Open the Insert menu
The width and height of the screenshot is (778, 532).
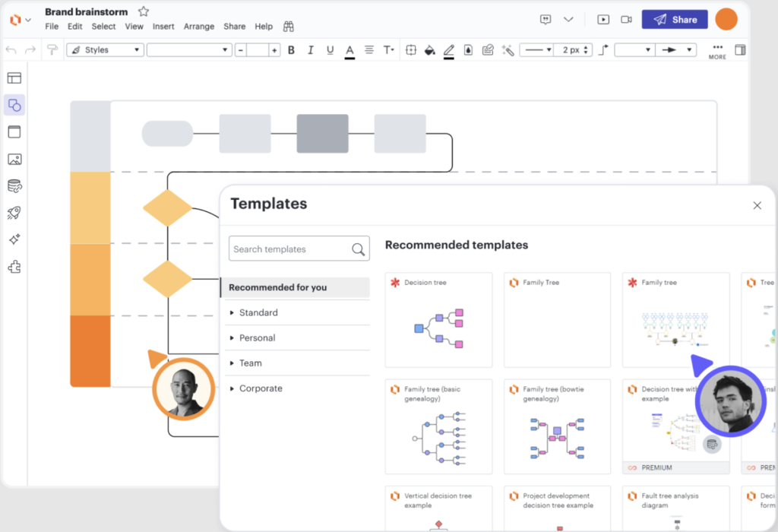click(x=163, y=27)
